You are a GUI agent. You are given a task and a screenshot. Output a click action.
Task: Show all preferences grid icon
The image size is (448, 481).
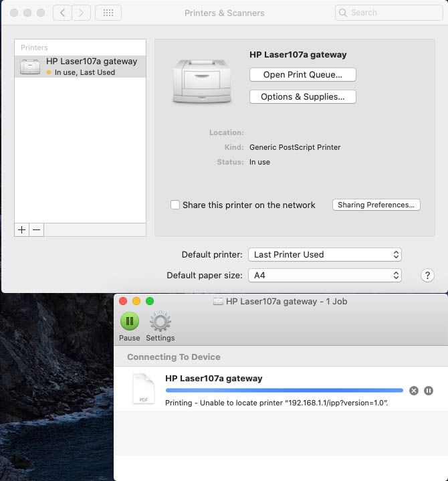tap(108, 13)
